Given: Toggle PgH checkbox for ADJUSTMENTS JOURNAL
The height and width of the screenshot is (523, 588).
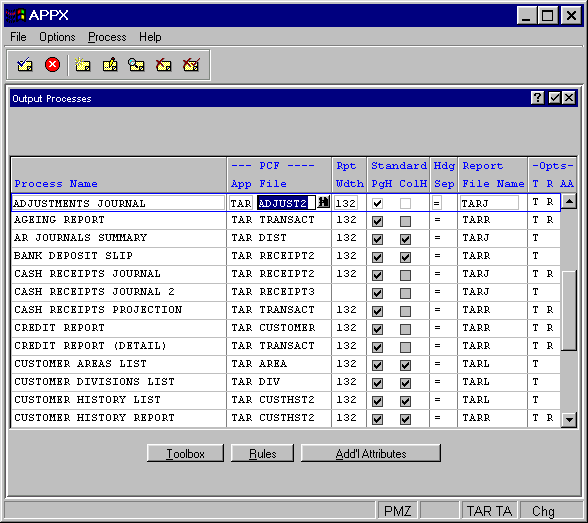Looking at the screenshot, I should click(x=377, y=203).
